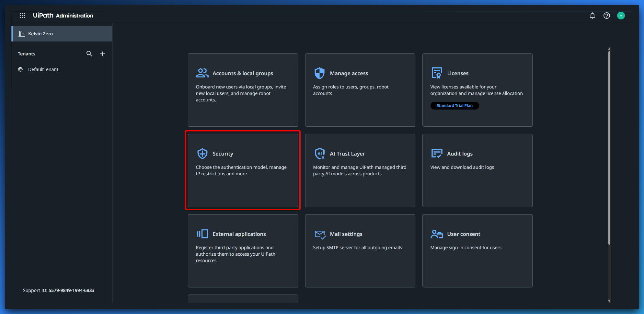Screen dimensions: 644x314
Task: Open the app launcher grid icon
Action: [22, 16]
